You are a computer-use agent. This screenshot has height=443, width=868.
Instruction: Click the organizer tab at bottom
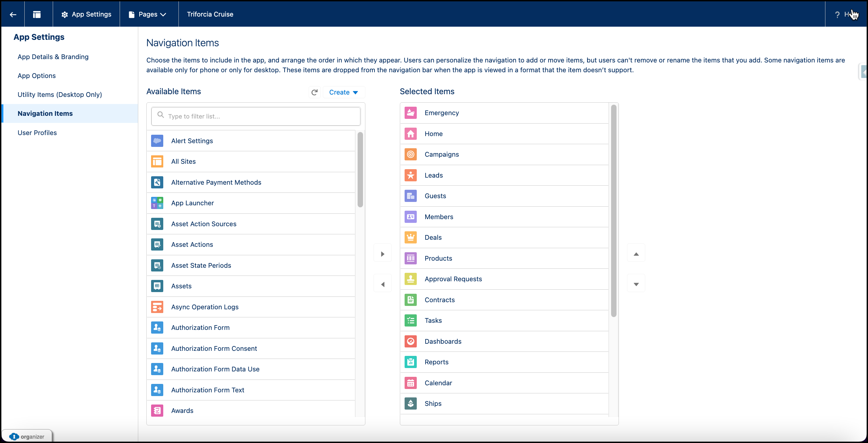pos(27,436)
